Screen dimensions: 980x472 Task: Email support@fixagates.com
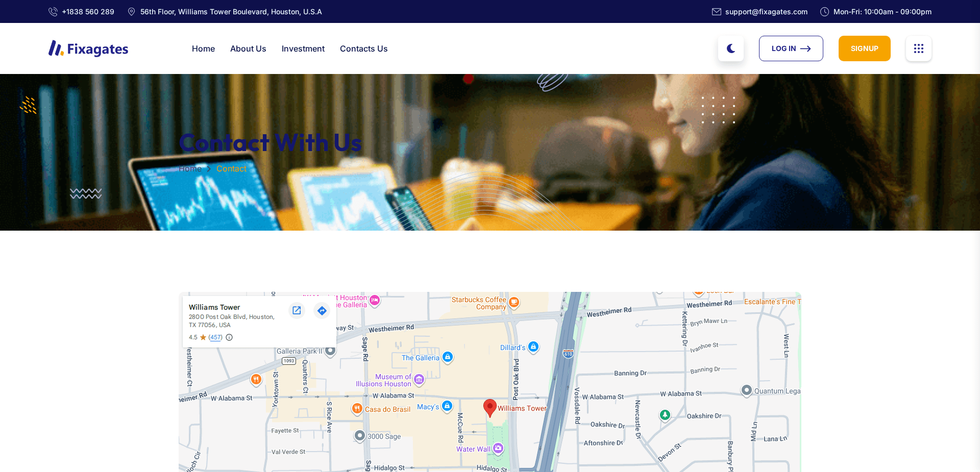pyautogui.click(x=766, y=11)
